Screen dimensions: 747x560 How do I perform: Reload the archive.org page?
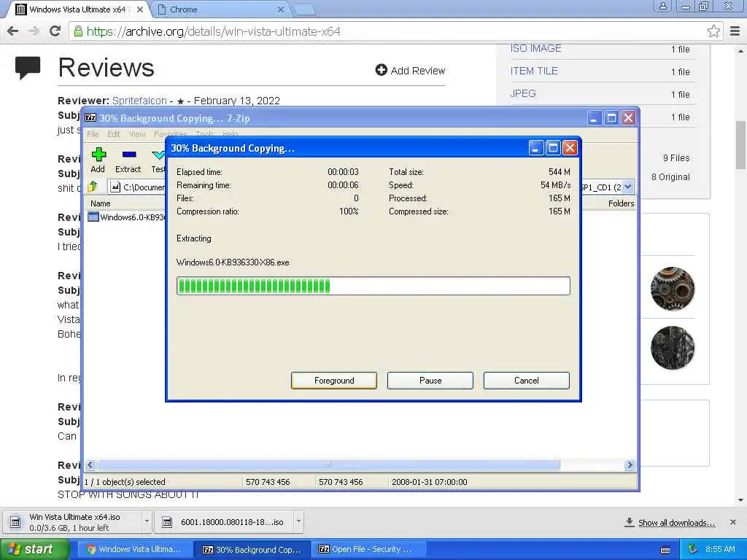click(x=55, y=31)
